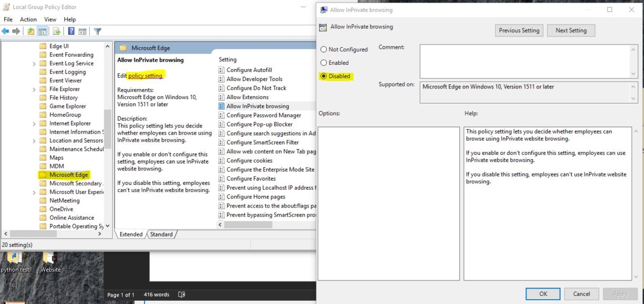Click the Next Setting button
Viewport: 644px width, 304px height.
pyautogui.click(x=571, y=31)
